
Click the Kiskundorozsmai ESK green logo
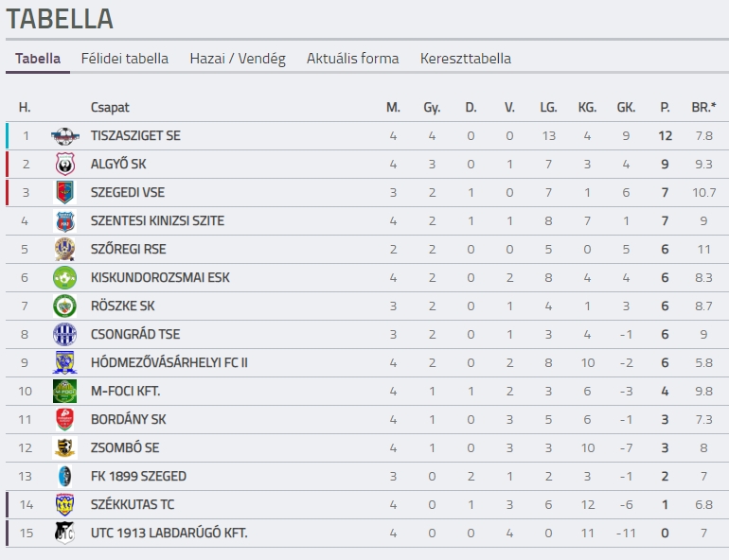click(x=64, y=278)
